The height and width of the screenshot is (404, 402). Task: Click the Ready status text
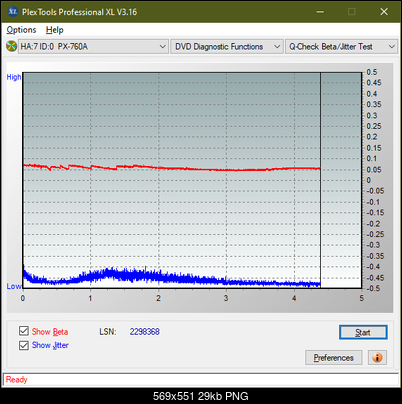point(16,380)
